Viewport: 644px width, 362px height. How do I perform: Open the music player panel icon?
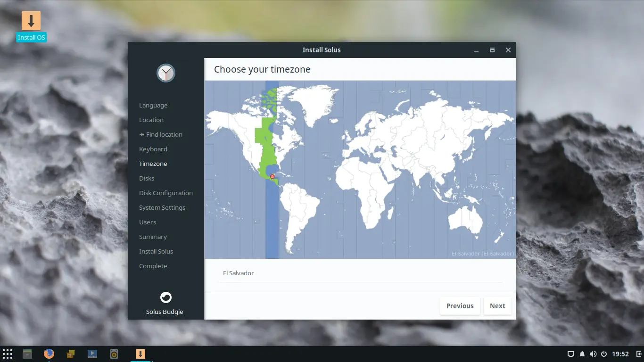(114, 354)
